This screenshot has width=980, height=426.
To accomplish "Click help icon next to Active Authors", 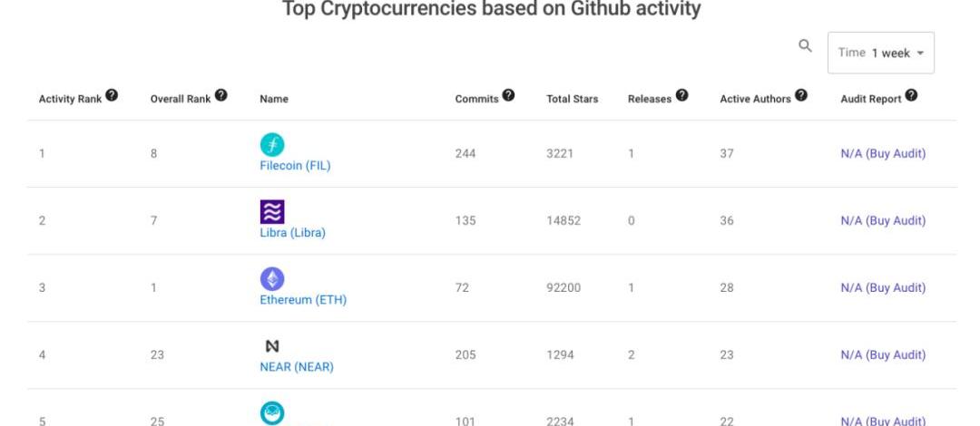I will click(x=799, y=95).
